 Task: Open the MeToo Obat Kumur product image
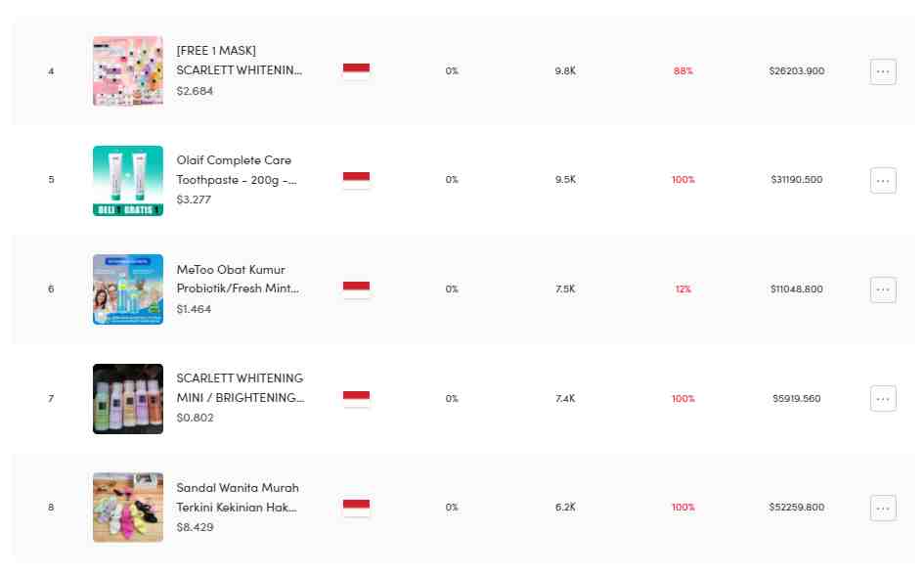click(x=128, y=289)
